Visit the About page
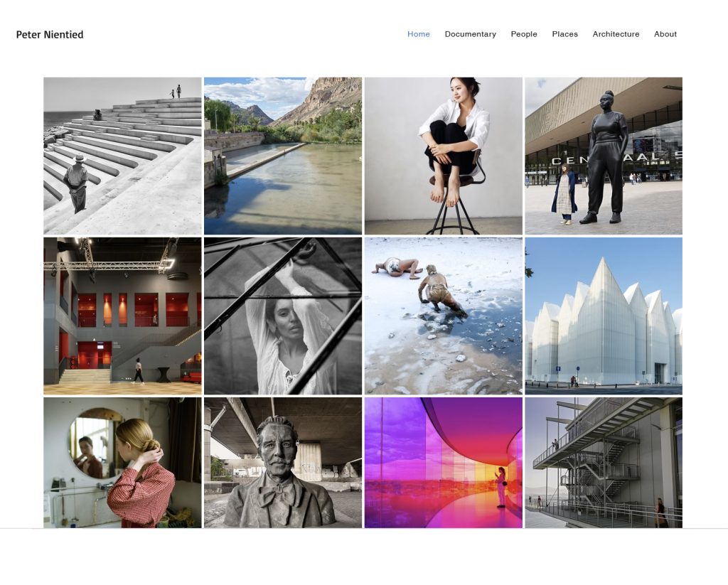The height and width of the screenshot is (585, 728). (x=665, y=34)
